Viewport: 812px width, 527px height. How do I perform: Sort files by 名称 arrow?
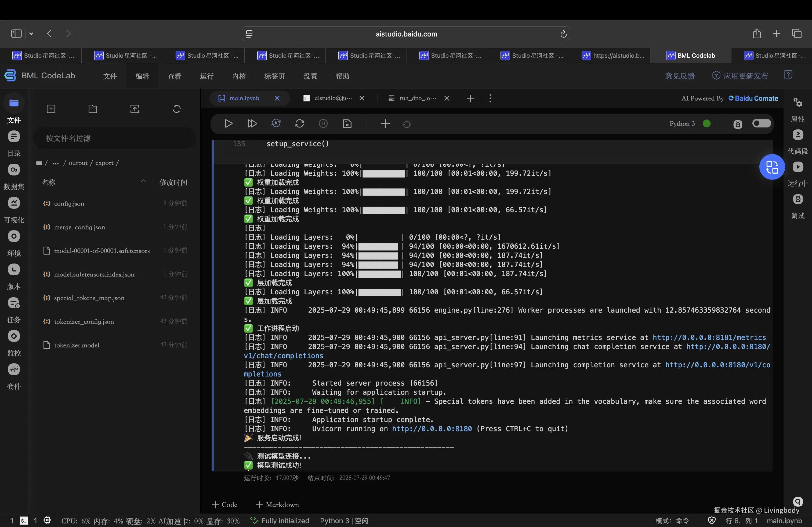pyautogui.click(x=143, y=181)
